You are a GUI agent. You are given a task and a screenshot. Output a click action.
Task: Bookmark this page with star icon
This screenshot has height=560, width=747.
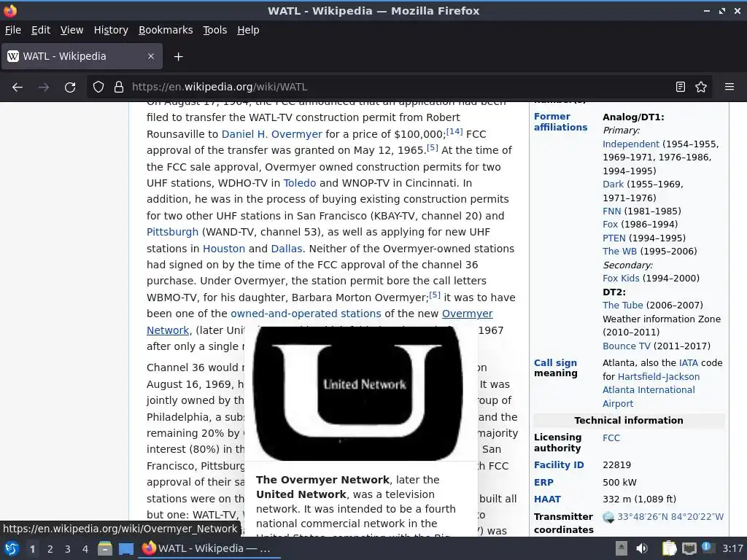pyautogui.click(x=701, y=87)
